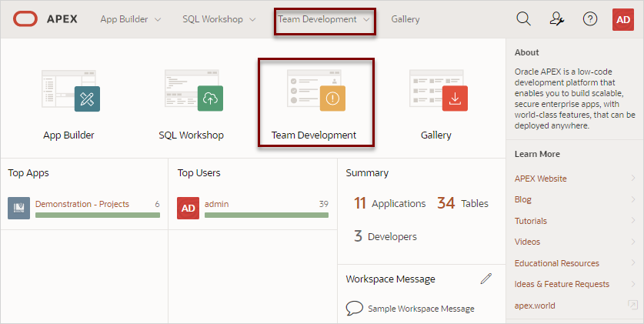Expand the App Builder menu chevron
644x324 pixels.
(x=158, y=20)
